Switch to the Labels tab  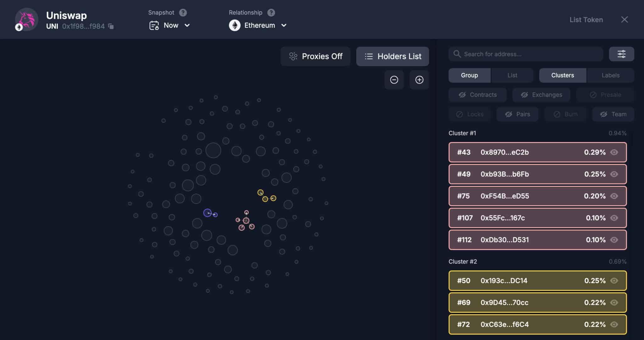[x=610, y=75]
